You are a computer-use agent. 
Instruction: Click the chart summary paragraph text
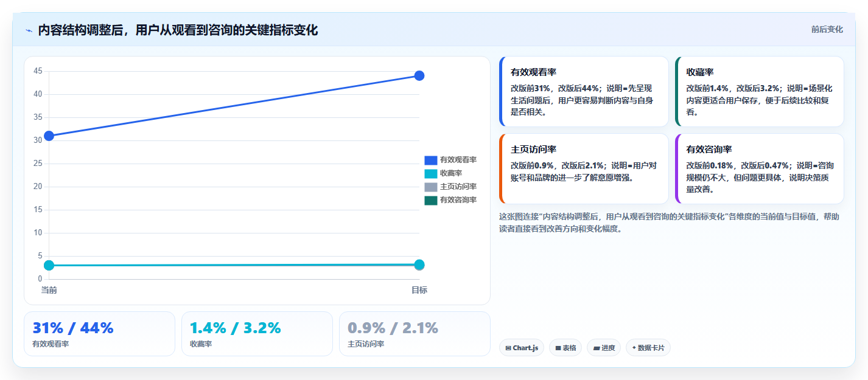(670, 223)
